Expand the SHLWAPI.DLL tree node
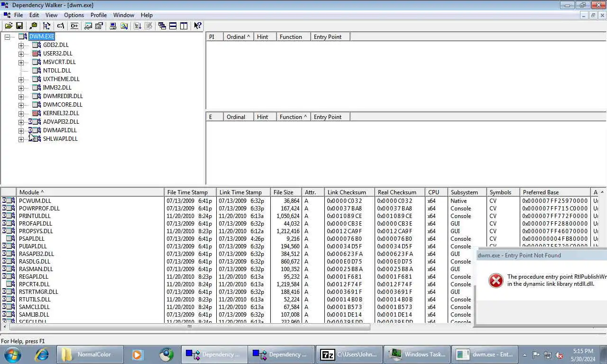 pyautogui.click(x=21, y=139)
